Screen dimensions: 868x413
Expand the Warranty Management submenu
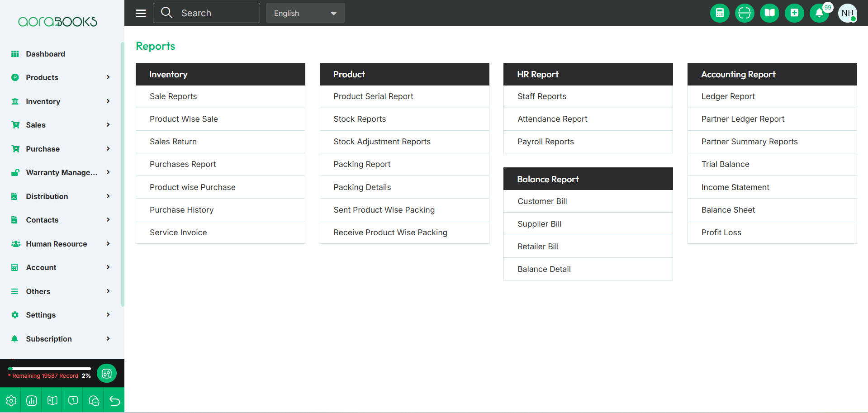click(x=61, y=172)
